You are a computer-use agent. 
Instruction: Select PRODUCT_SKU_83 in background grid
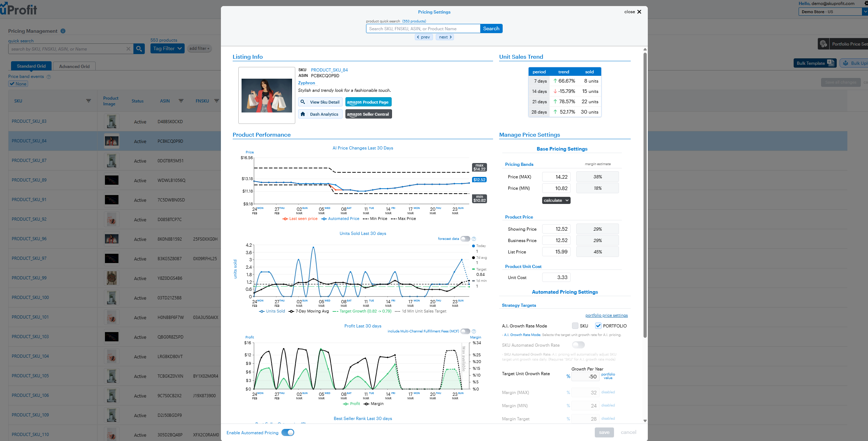pyautogui.click(x=29, y=121)
